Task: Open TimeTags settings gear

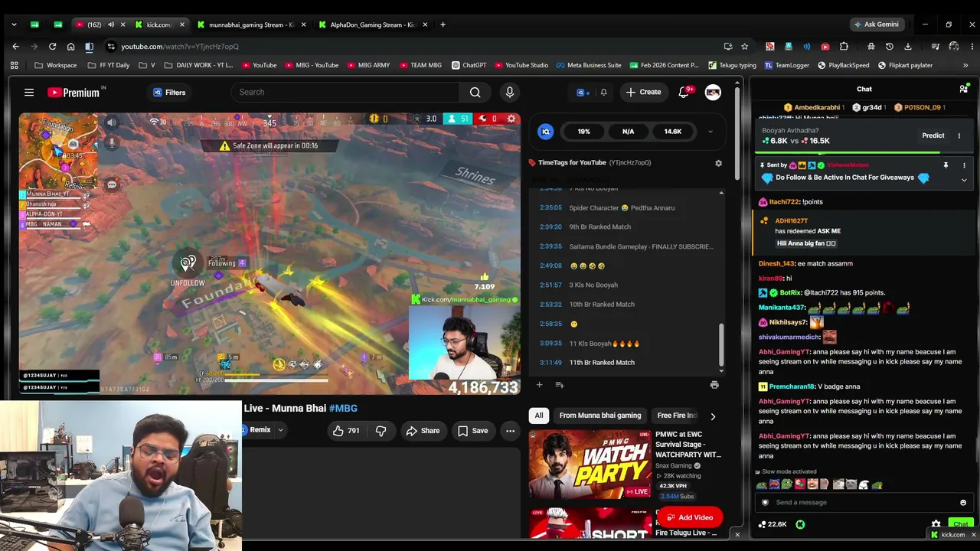Action: pos(718,163)
